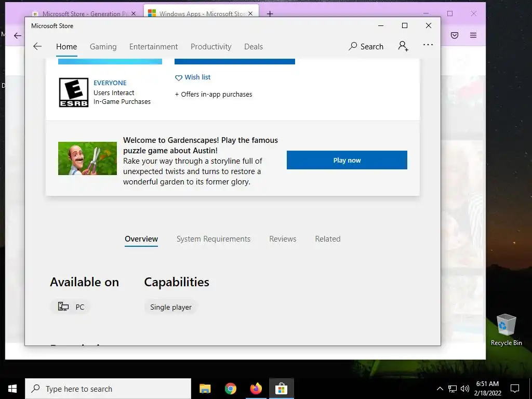Click 'Users Interact' rating descriptor

click(x=114, y=92)
